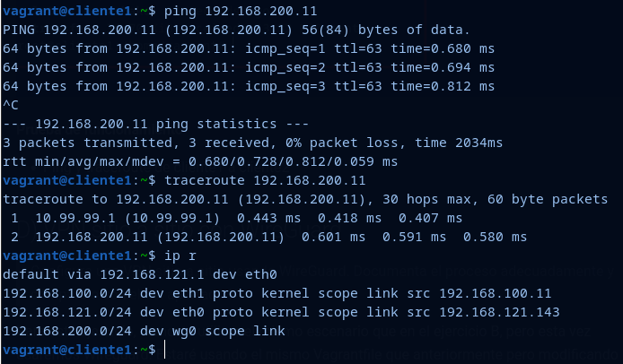This screenshot has width=623, height=364.
Task: Click the icmp_seq=1 reply line
Action: pos(248,49)
